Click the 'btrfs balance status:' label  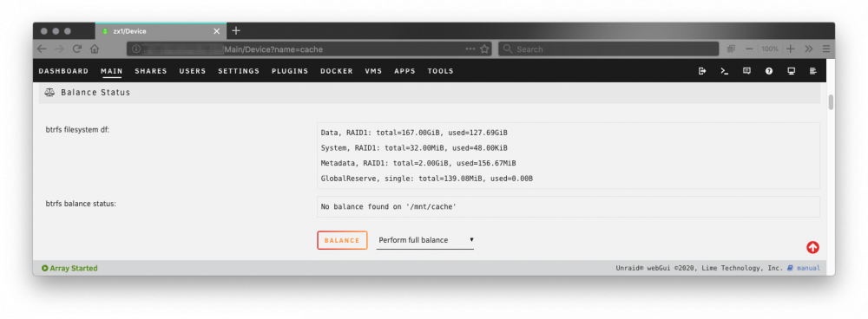(x=81, y=204)
